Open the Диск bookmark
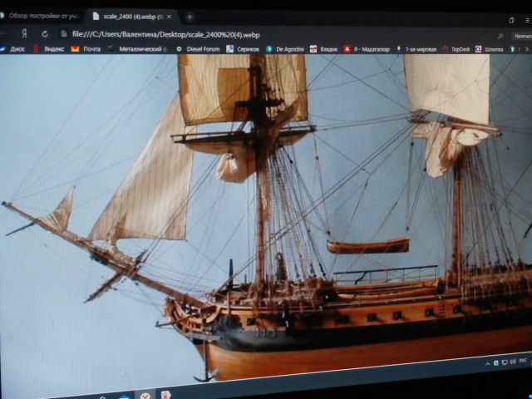Screen dimensions: 532x399 point(13,49)
